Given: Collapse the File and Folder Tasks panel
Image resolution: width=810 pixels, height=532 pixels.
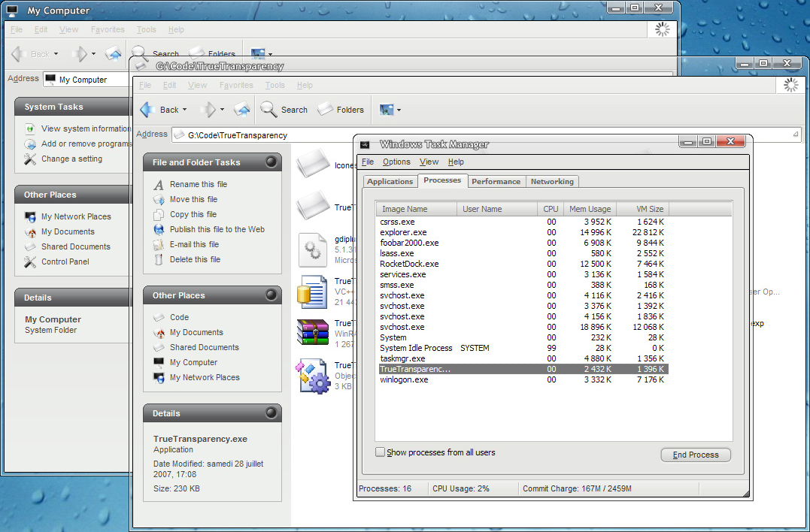Looking at the screenshot, I should (x=271, y=162).
